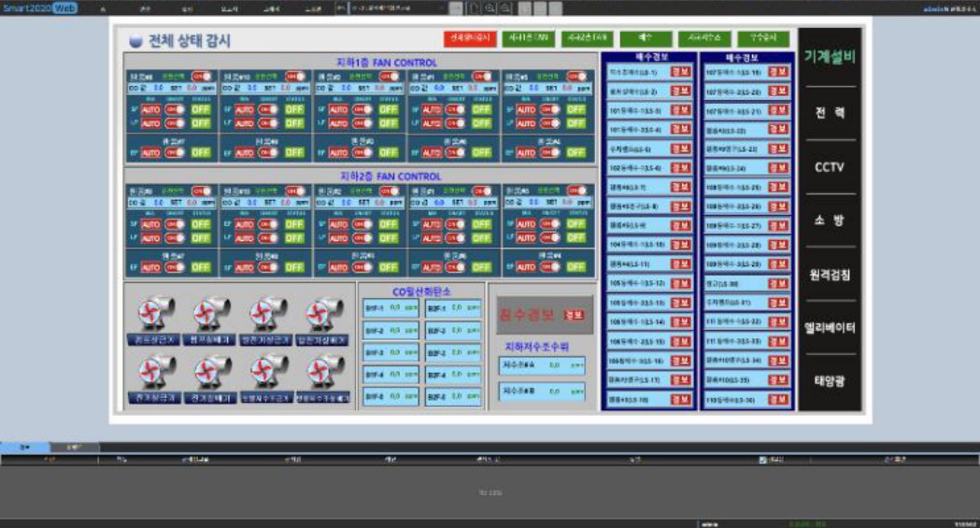Select the highlighted blue tab in bottom alarm panel
This screenshot has width=980, height=528.
pyautogui.click(x=25, y=448)
